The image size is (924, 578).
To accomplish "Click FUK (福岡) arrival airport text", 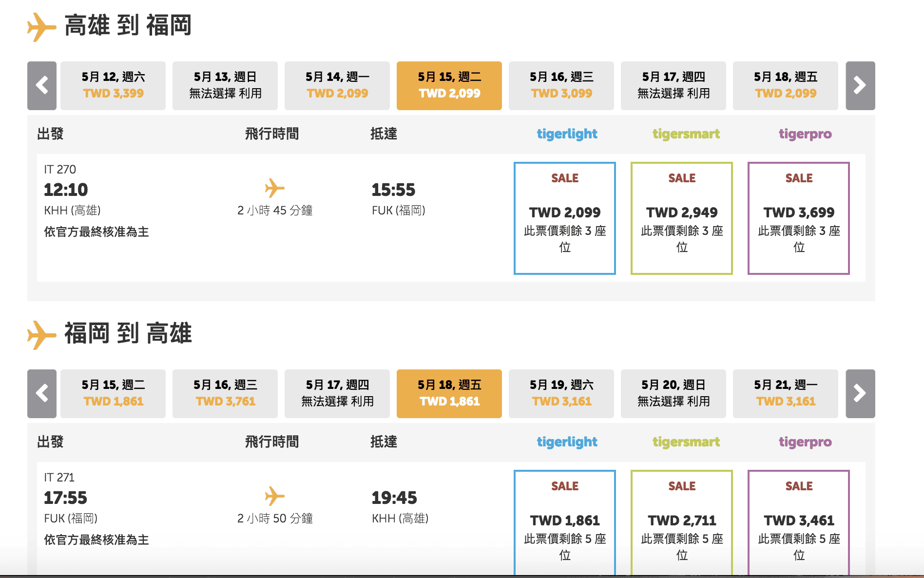I will [x=399, y=211].
